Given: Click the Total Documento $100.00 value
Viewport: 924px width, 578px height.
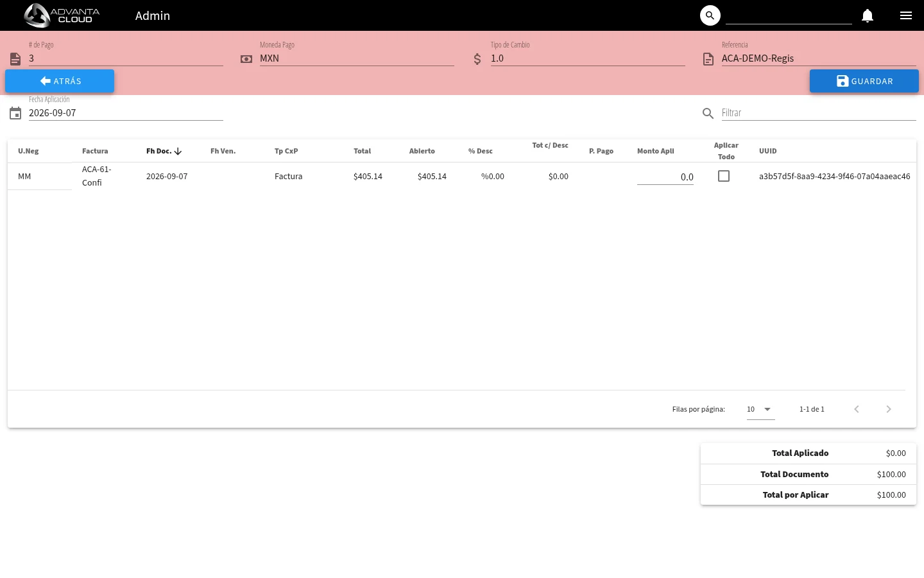Looking at the screenshot, I should 891,474.
